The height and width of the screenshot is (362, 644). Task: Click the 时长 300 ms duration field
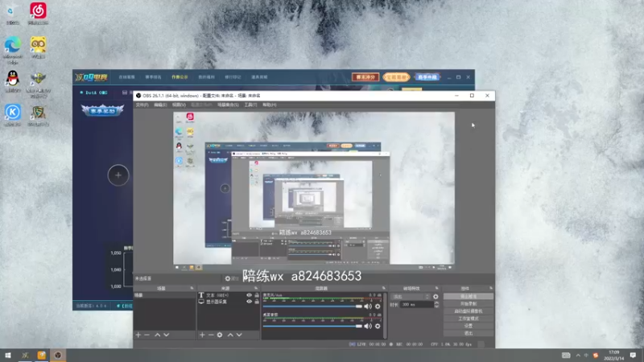pyautogui.click(x=417, y=305)
